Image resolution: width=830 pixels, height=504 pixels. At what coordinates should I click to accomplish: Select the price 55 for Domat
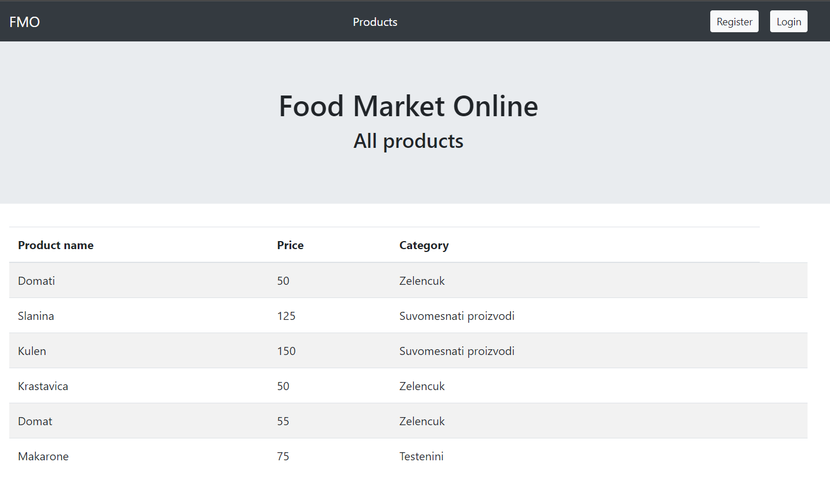[283, 421]
